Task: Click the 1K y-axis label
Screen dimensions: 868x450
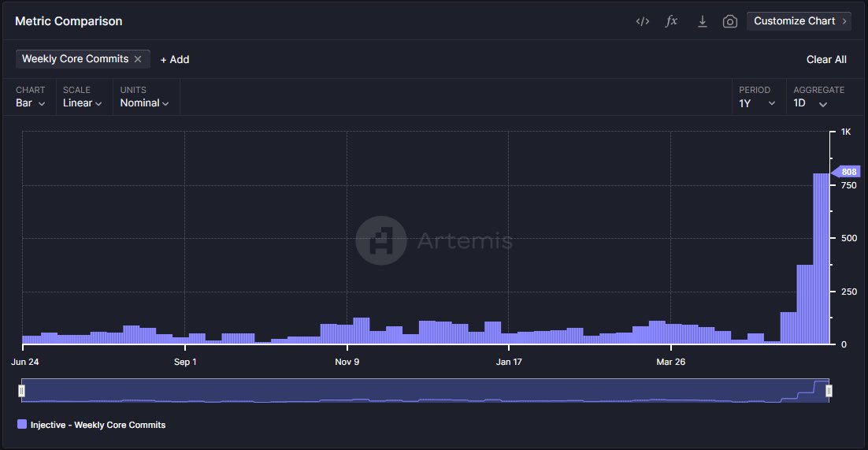Action: [846, 132]
